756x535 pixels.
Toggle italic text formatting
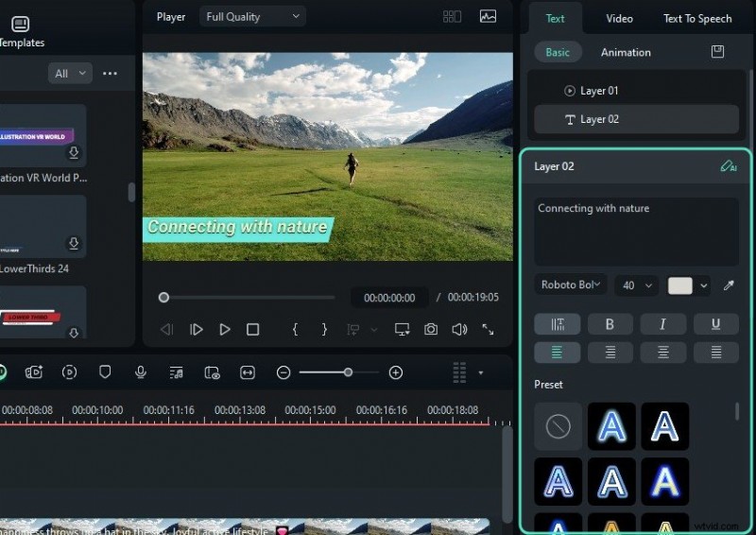[662, 324]
